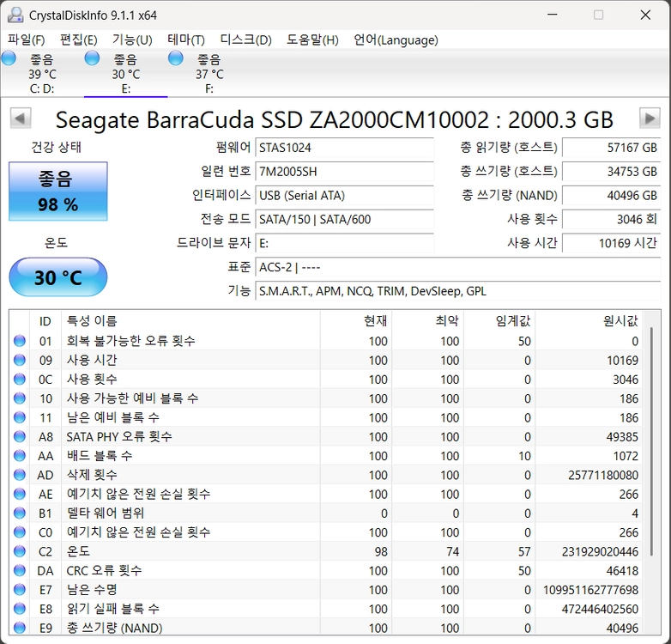
Task: Click the 현재 column header
Action: point(356,321)
